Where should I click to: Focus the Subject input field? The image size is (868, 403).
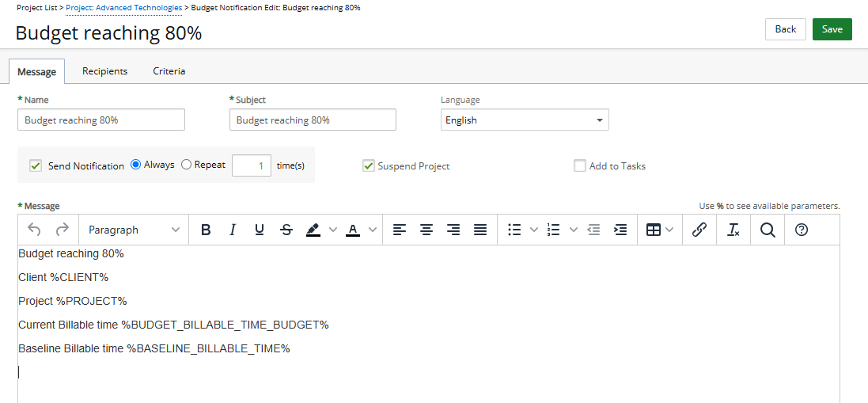(313, 120)
